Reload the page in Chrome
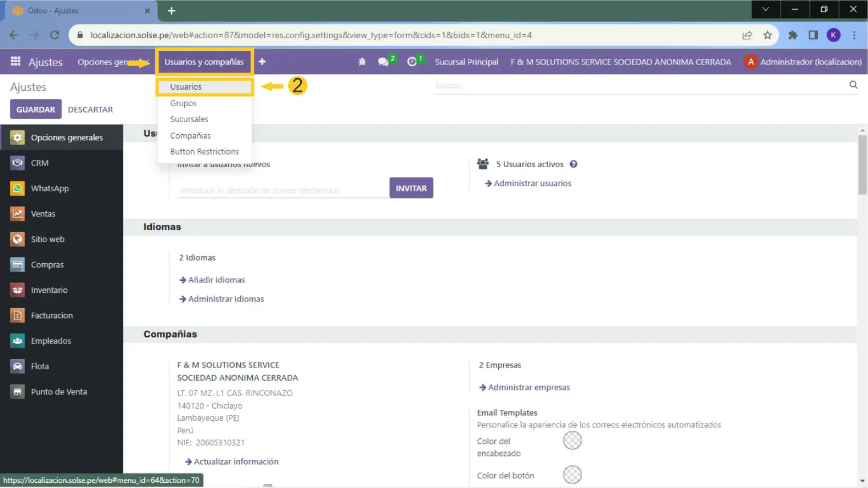Viewport: 868px width, 488px height. tap(55, 35)
